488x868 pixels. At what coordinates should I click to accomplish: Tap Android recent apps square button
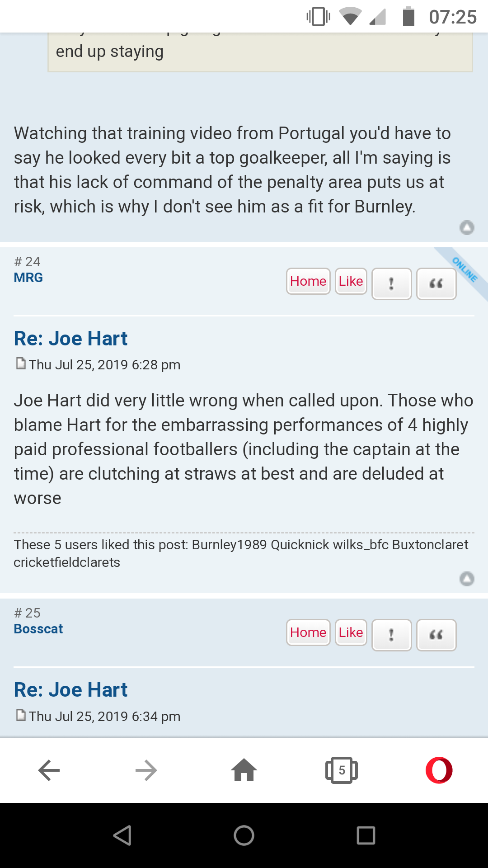click(366, 835)
